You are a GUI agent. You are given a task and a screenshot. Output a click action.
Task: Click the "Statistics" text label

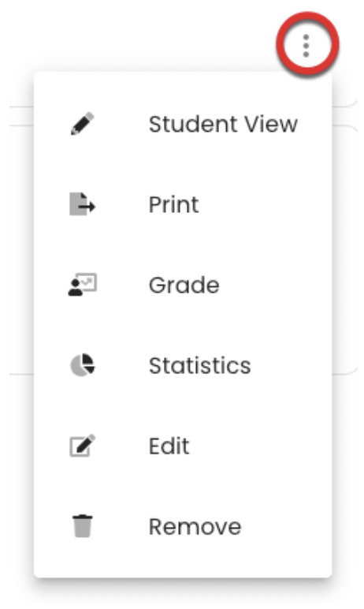pyautogui.click(x=200, y=366)
